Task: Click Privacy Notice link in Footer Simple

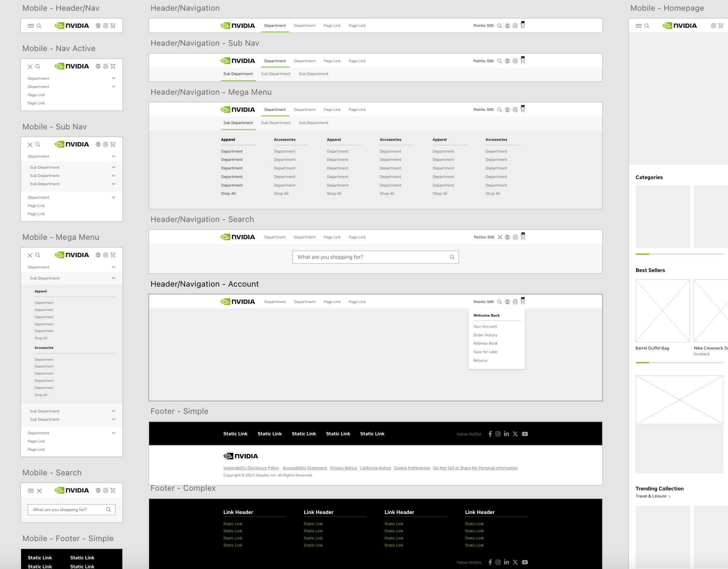Action: click(x=343, y=468)
